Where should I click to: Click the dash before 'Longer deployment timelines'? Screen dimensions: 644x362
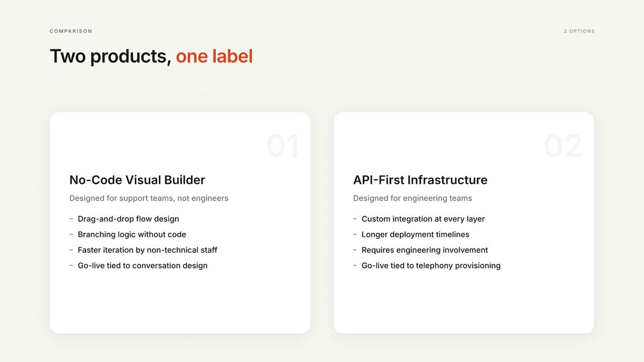point(355,234)
